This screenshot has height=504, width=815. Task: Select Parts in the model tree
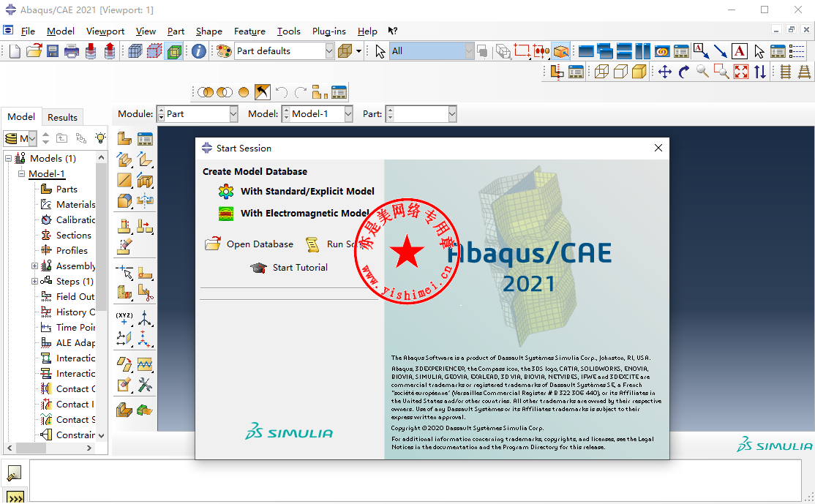67,189
